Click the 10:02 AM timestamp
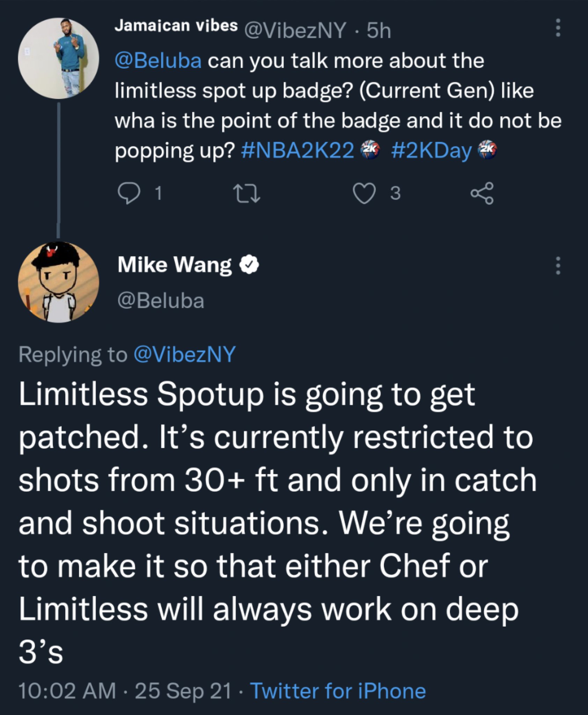588x715 pixels. 67,691
